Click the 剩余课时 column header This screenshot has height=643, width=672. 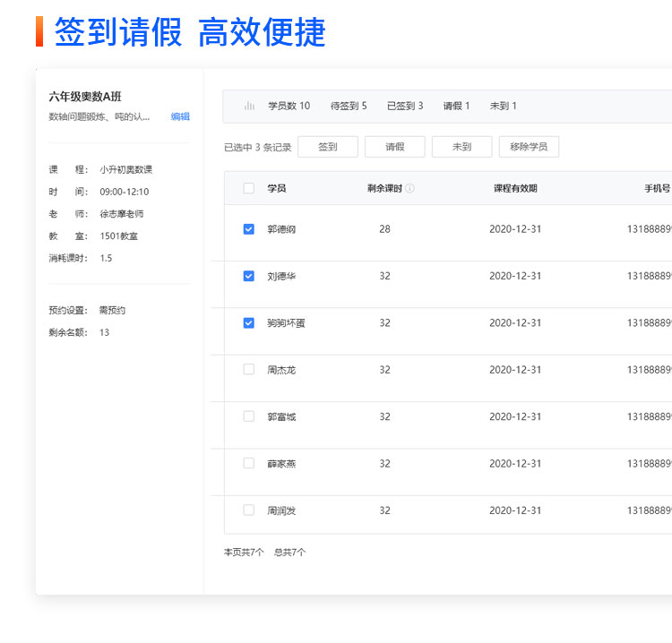385,188
